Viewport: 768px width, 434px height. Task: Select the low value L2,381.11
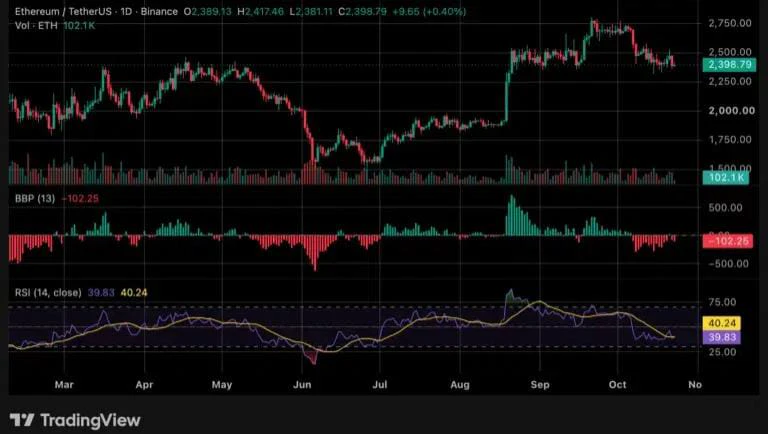tap(311, 11)
